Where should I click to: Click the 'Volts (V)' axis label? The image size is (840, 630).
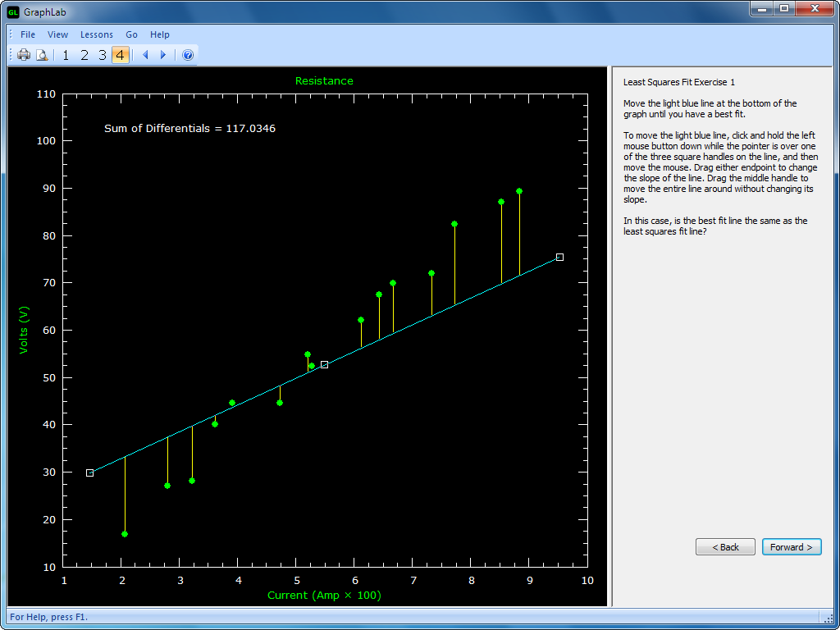(24, 330)
